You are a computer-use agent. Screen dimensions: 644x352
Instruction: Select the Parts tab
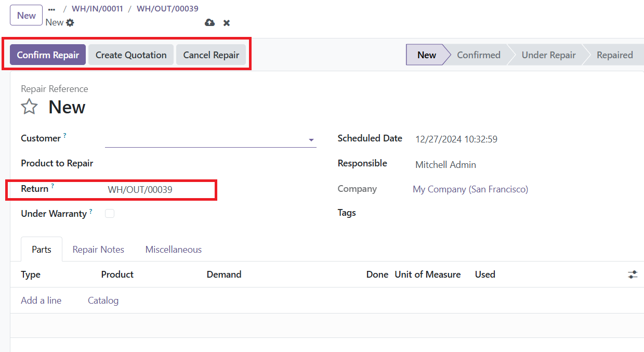[x=42, y=250]
